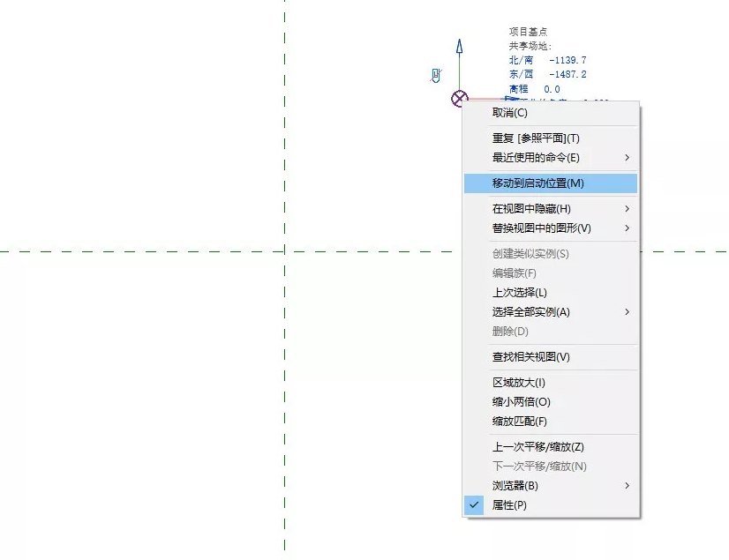Click the 北/南 value -1139.7
Screen dimensions: 729x560
click(x=567, y=61)
